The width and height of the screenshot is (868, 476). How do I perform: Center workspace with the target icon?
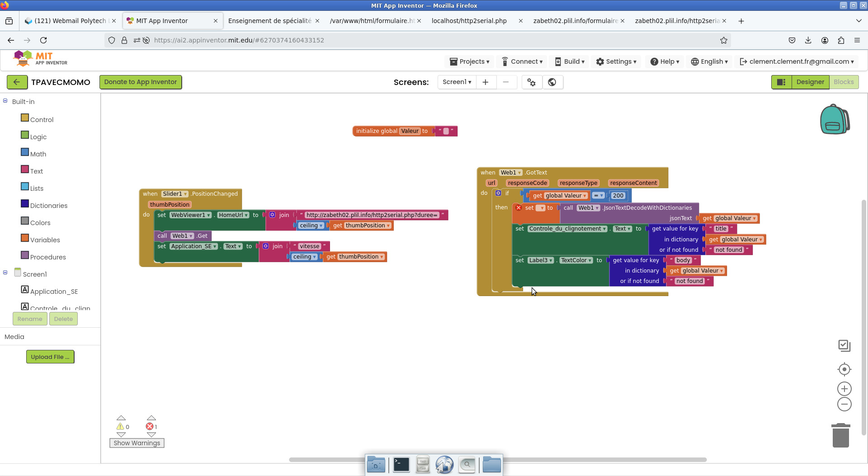tap(844, 369)
